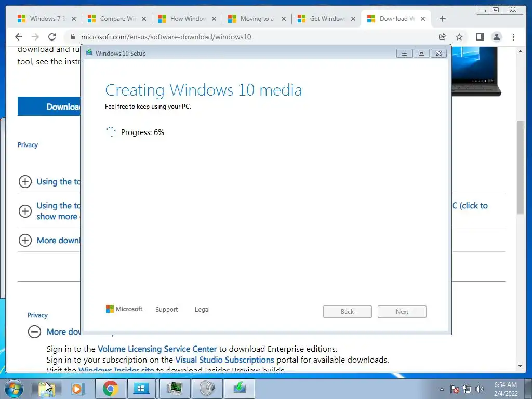Click Legal link in Windows 10 Setup
The width and height of the screenshot is (532, 399).
tap(202, 310)
